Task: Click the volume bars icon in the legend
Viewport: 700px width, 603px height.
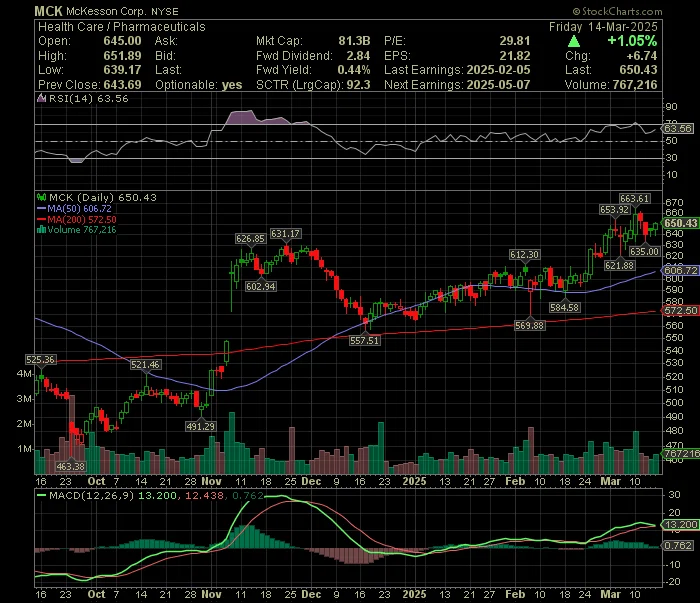Action: coord(42,230)
